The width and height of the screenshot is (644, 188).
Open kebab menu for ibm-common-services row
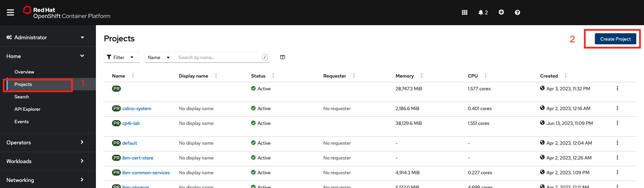pos(617,172)
